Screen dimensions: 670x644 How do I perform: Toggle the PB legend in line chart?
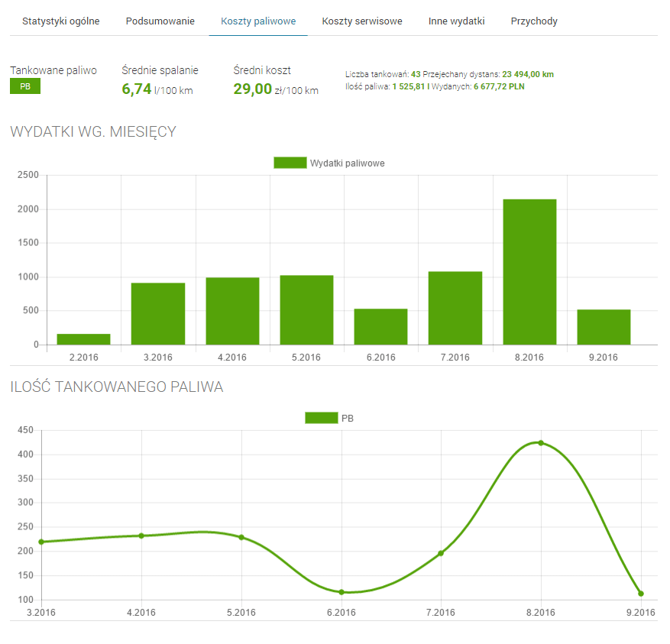(321, 418)
